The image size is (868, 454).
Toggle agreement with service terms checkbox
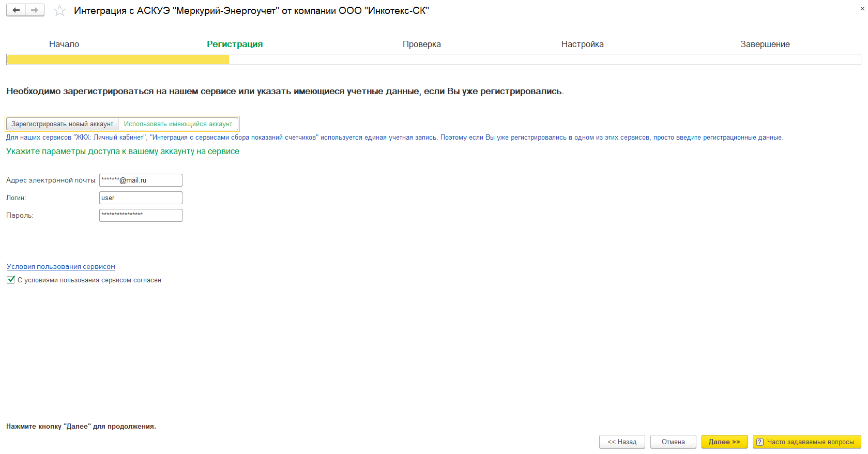(x=11, y=280)
